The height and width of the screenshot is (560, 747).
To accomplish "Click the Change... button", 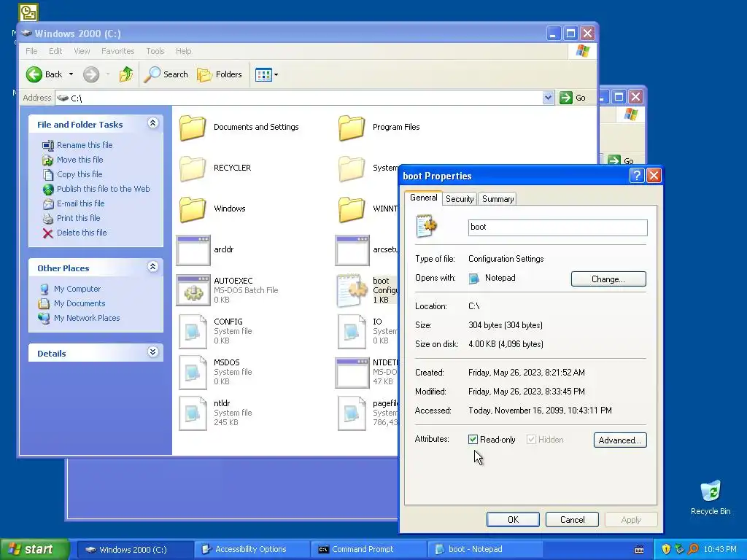I will pyautogui.click(x=608, y=279).
